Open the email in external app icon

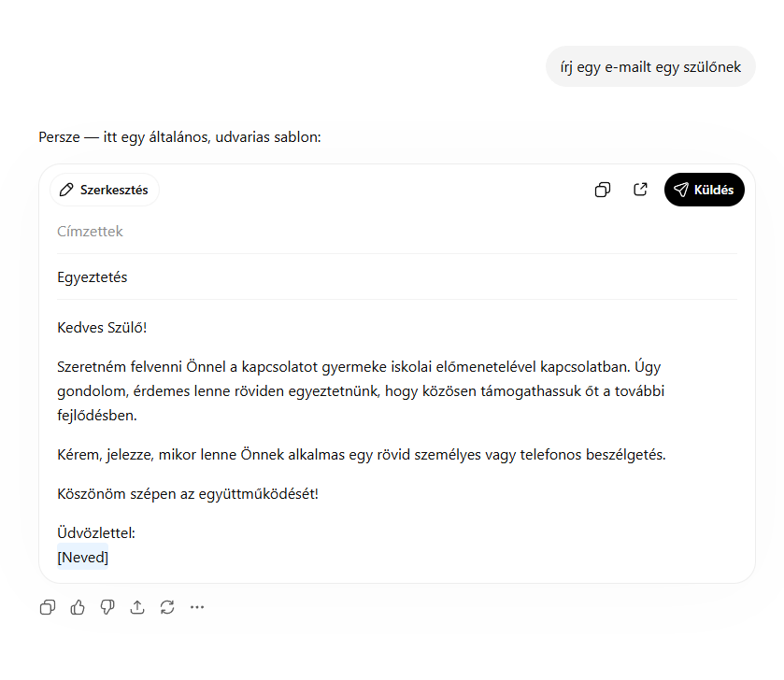point(640,190)
